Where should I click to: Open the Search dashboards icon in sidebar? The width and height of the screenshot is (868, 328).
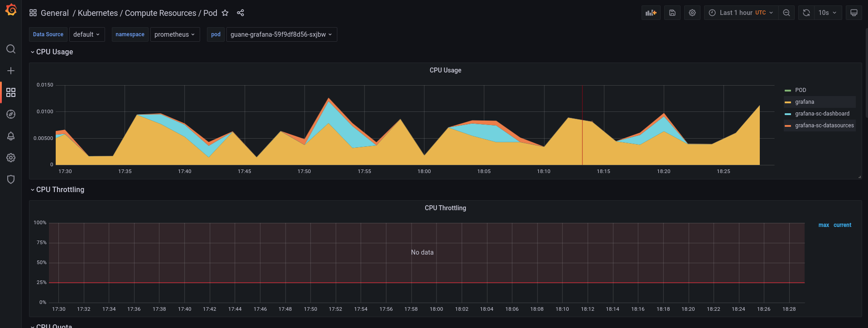[x=11, y=49]
